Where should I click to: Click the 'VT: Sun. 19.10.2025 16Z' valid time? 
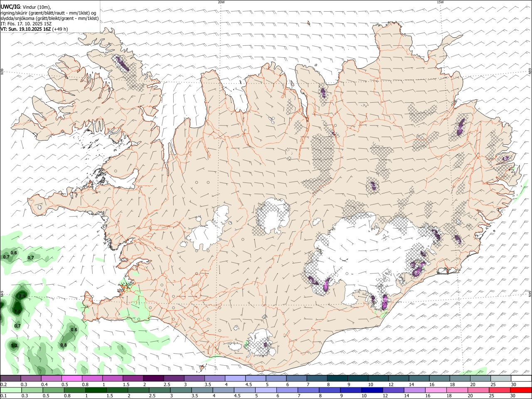tap(25, 29)
